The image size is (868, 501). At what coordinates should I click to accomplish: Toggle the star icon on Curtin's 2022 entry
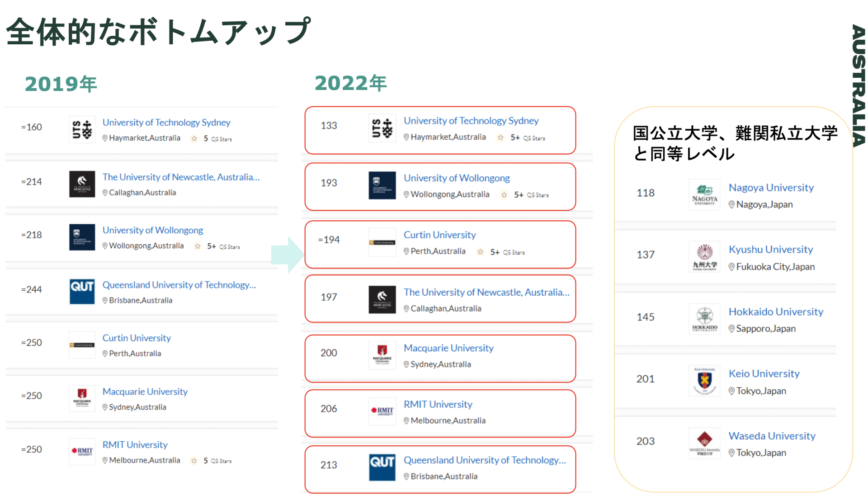pos(480,252)
